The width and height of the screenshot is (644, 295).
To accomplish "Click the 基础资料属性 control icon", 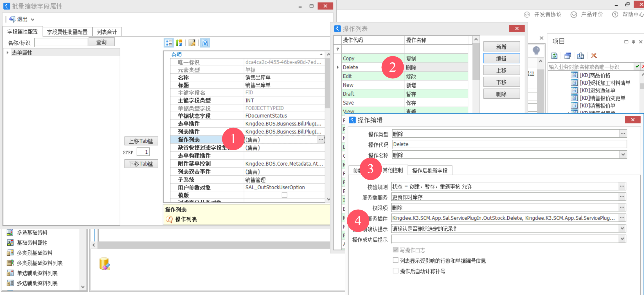I will 10,242.
